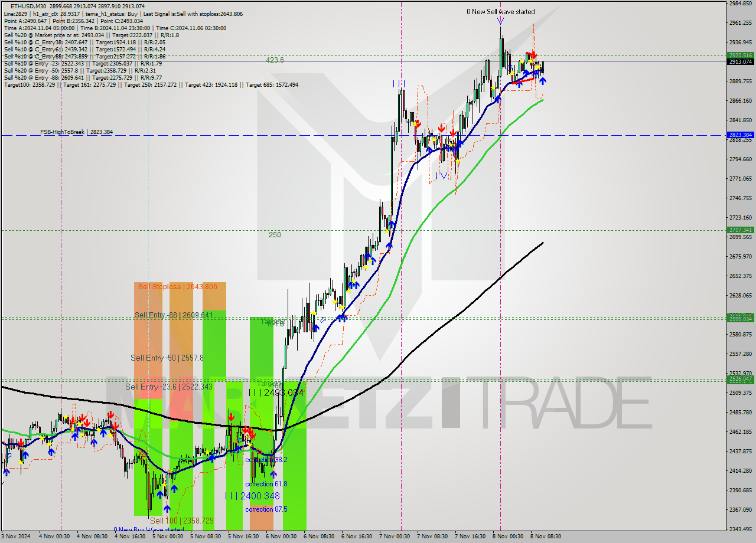Click the 'Sell %10 @ Entry -23' line
This screenshot has width=756, height=543.
pyautogui.click(x=83, y=63)
